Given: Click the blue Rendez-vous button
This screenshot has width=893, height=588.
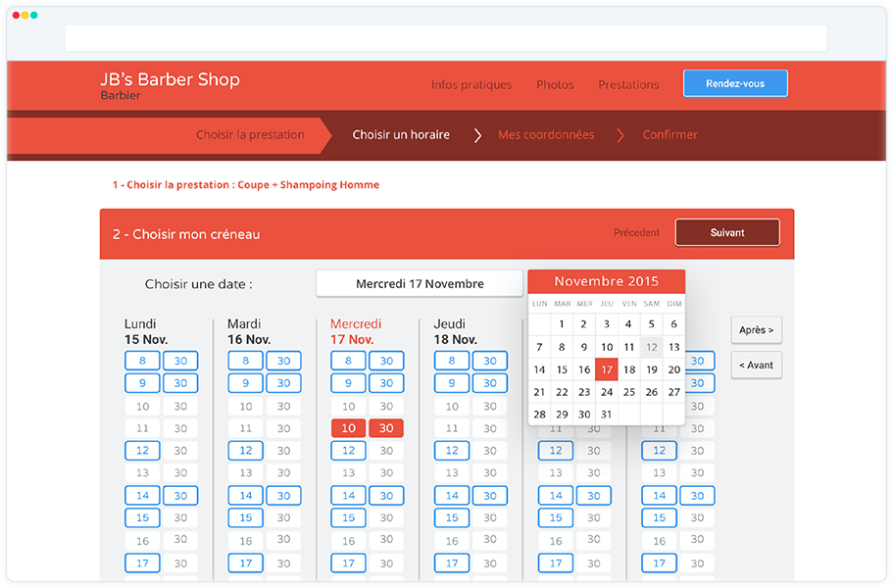Looking at the screenshot, I should coord(734,84).
